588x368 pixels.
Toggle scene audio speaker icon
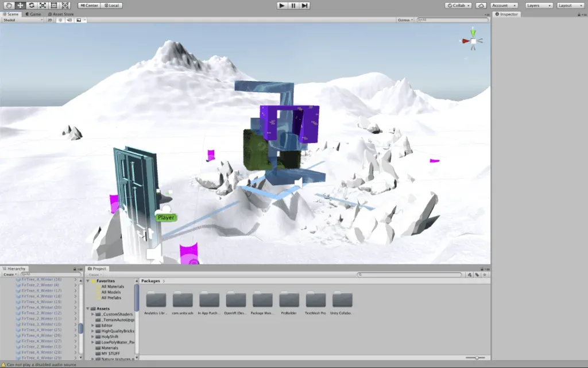69,20
